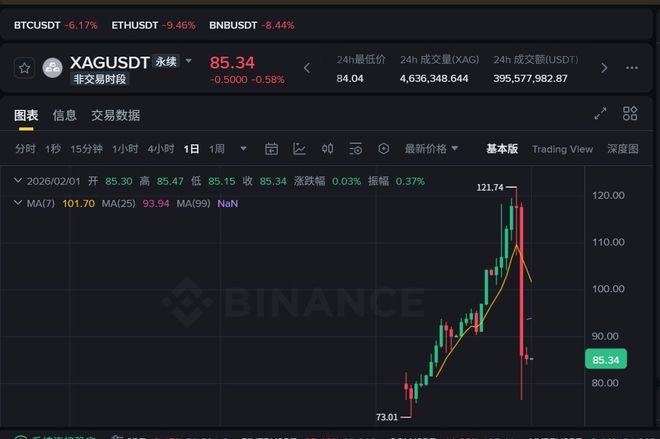Click the favorite star icon for XAGUSDT
This screenshot has height=439, width=660.
coord(25,68)
